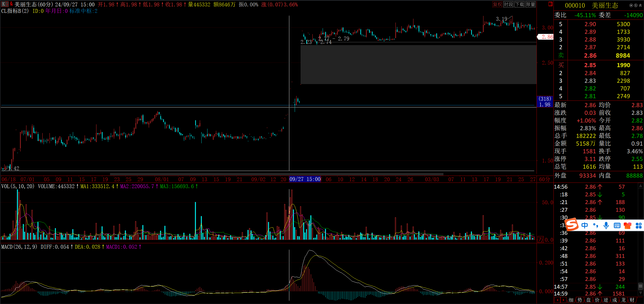Open the soft keyboard icon in the IME bar

pyautogui.click(x=617, y=225)
